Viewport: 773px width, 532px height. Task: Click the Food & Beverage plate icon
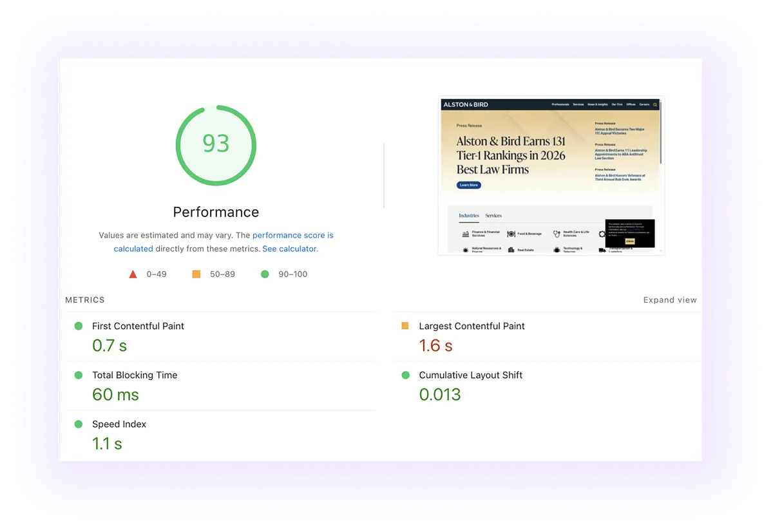click(x=510, y=234)
